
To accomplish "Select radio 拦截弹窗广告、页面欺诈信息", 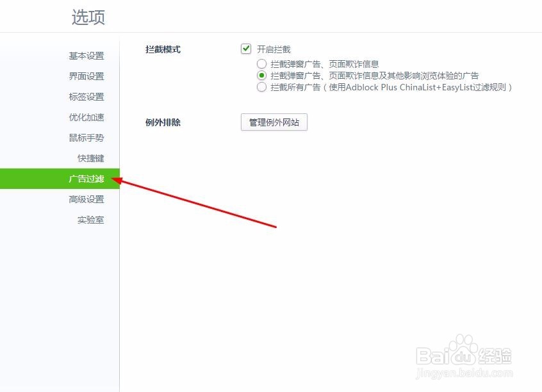I will [x=261, y=64].
